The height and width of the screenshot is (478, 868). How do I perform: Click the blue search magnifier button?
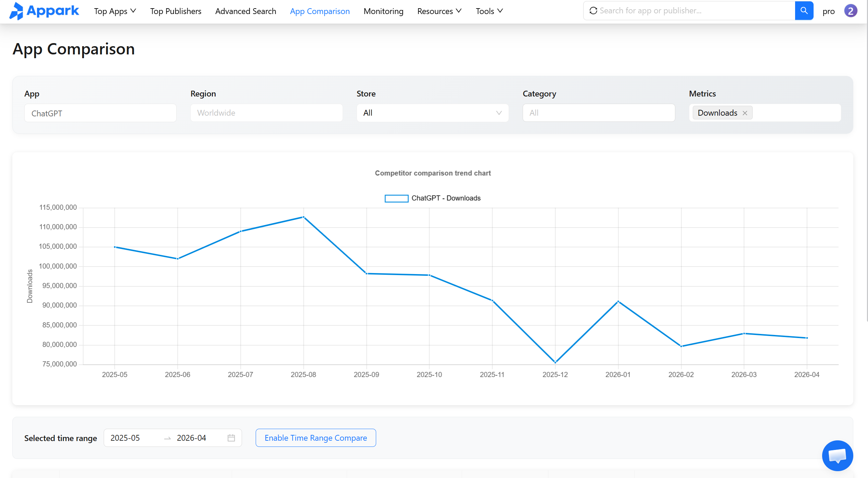click(804, 11)
